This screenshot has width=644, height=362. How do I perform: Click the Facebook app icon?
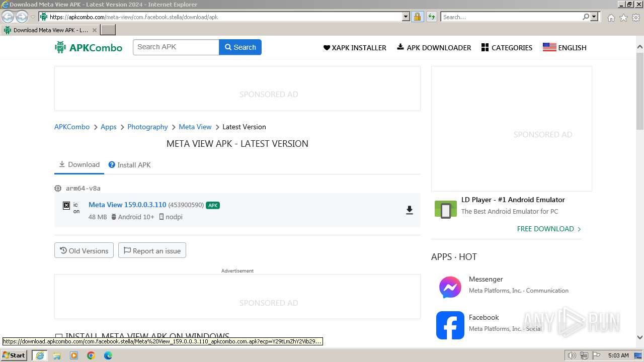tap(450, 325)
